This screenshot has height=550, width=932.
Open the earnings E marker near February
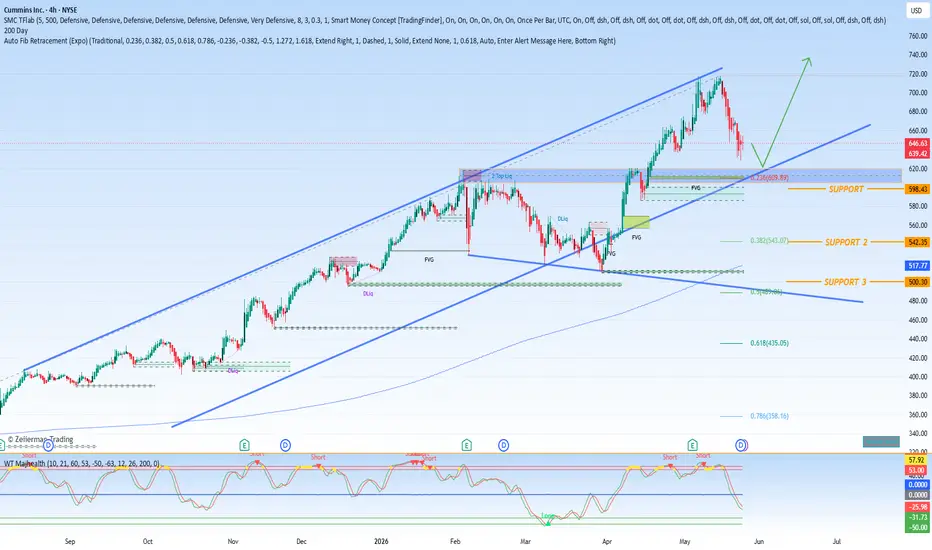(x=467, y=445)
